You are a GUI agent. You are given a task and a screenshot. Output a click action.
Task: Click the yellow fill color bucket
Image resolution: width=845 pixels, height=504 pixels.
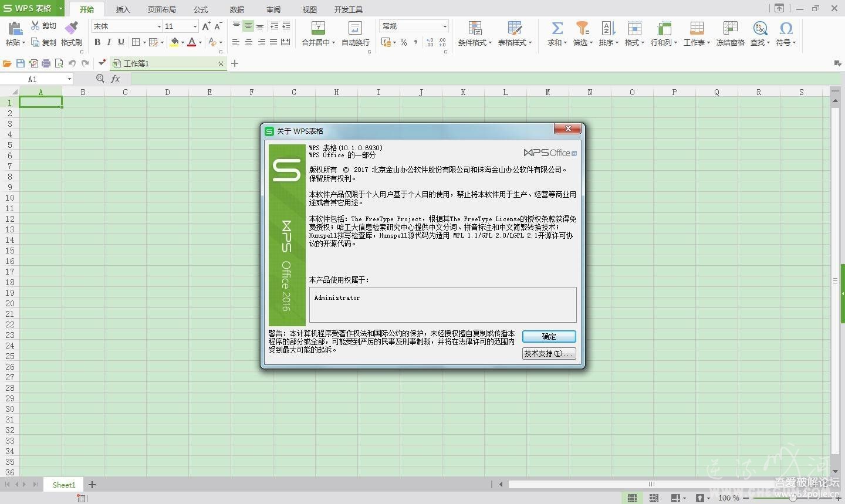(x=174, y=42)
